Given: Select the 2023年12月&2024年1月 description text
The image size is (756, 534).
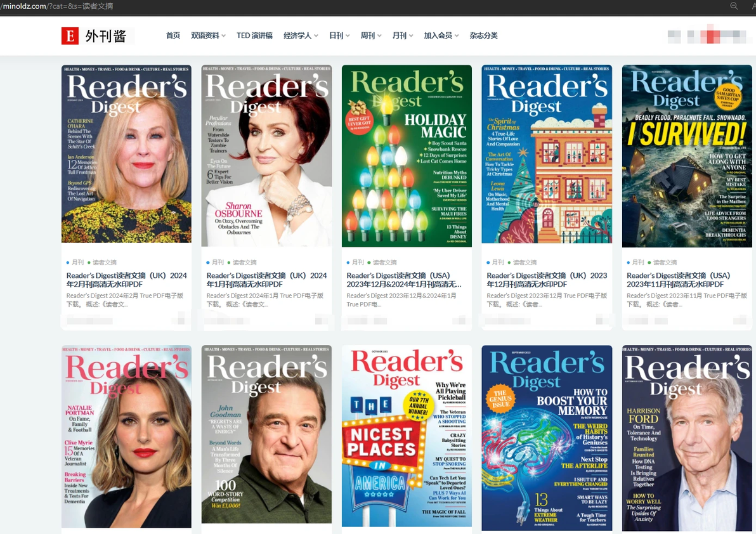Looking at the screenshot, I should (401, 300).
